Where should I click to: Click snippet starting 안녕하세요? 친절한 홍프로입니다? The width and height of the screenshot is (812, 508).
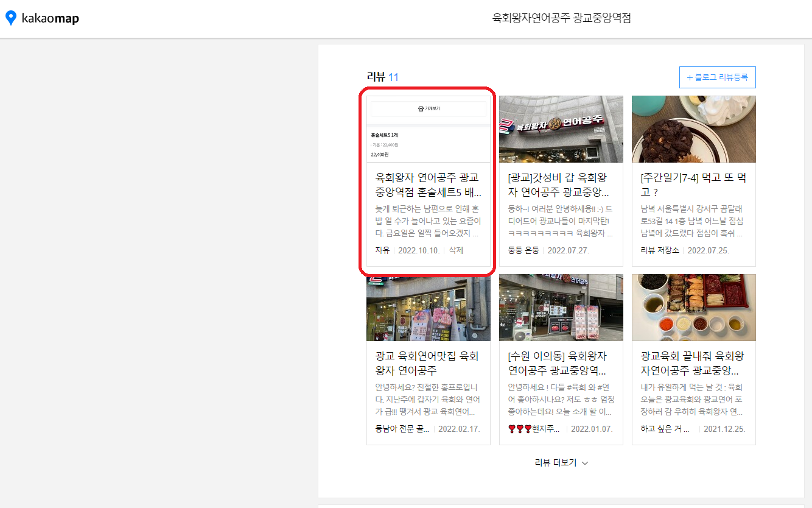pos(429,400)
